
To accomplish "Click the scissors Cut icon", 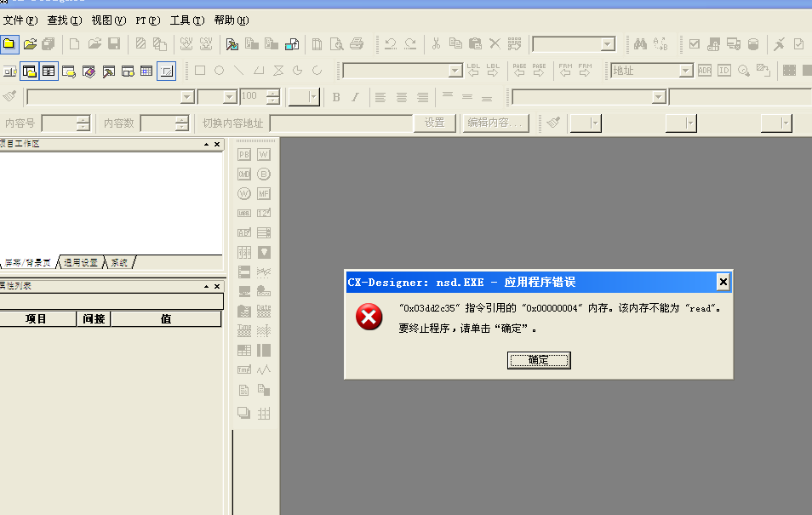I will click(436, 43).
